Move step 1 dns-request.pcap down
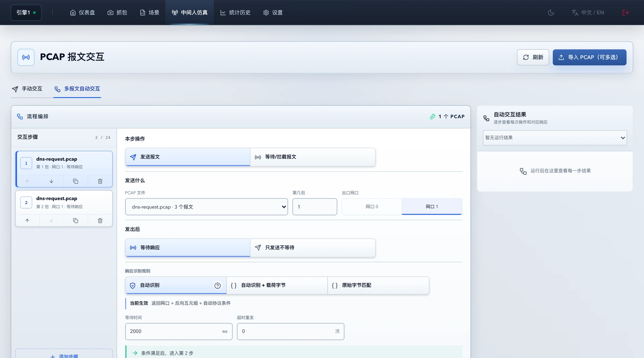This screenshot has height=358, width=644. click(x=51, y=181)
